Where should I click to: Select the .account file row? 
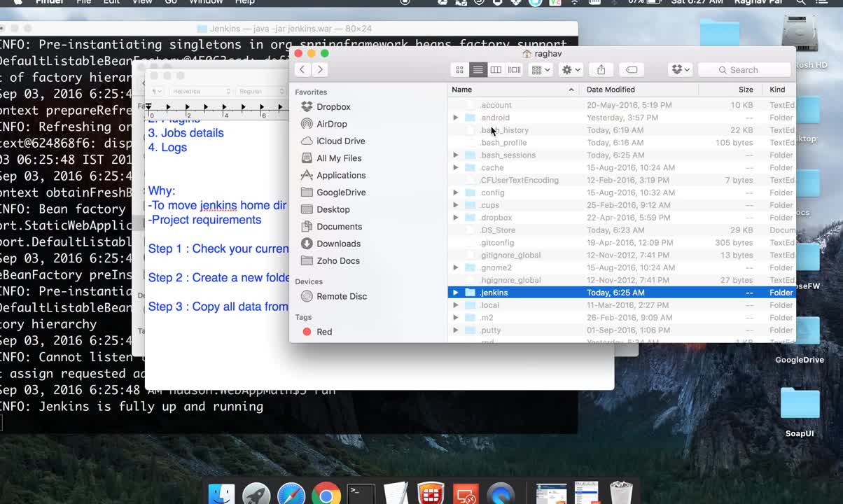coord(622,105)
